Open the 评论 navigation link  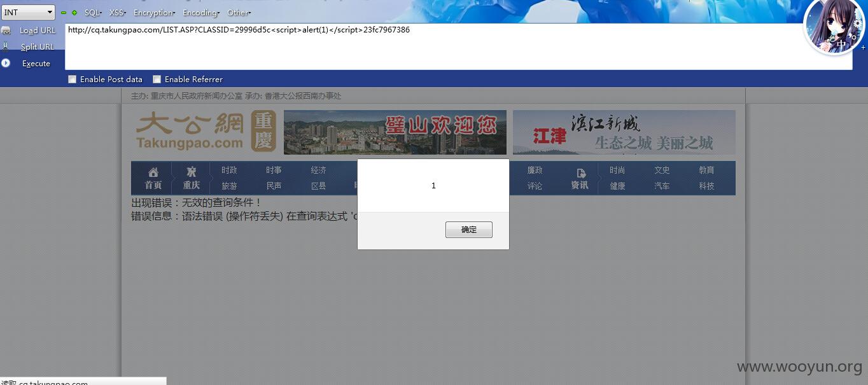point(535,186)
